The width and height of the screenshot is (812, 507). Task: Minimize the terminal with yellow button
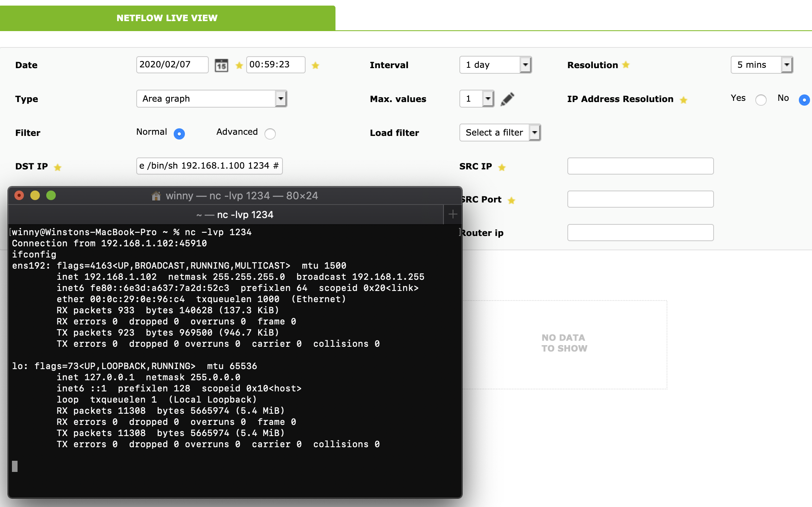click(35, 195)
